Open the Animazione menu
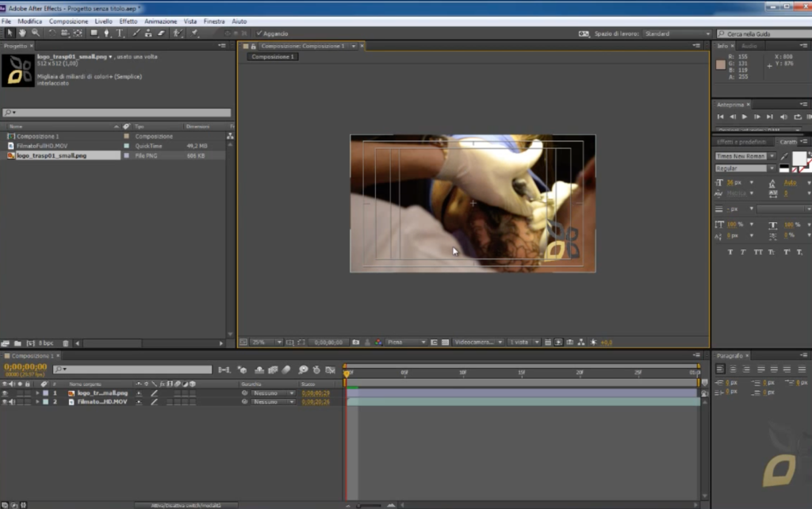 [x=160, y=21]
